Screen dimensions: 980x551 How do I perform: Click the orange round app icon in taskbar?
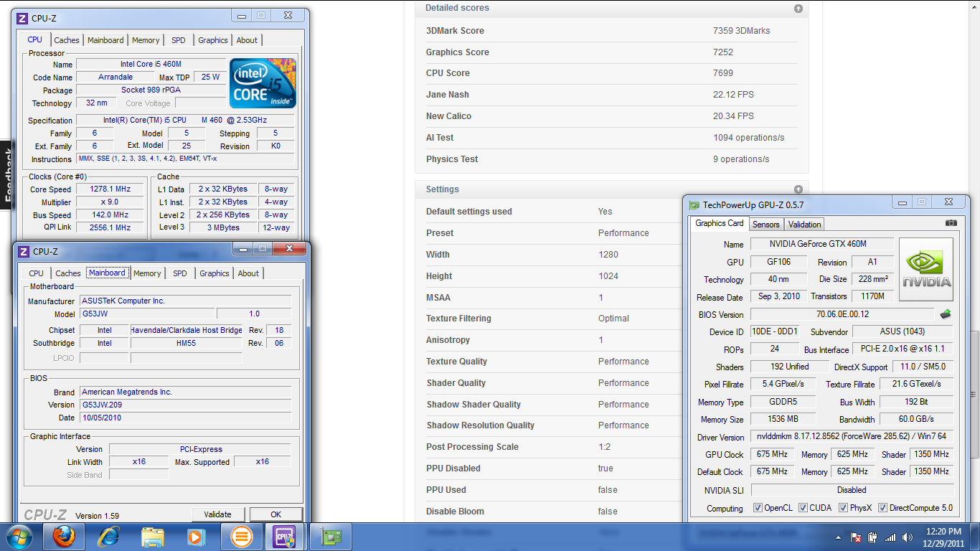tap(242, 537)
